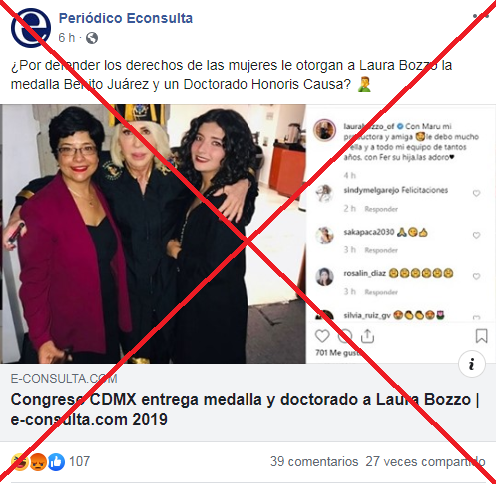The image size is (496, 484).
Task: Click the Instagram comment bubble icon
Action: tap(345, 336)
